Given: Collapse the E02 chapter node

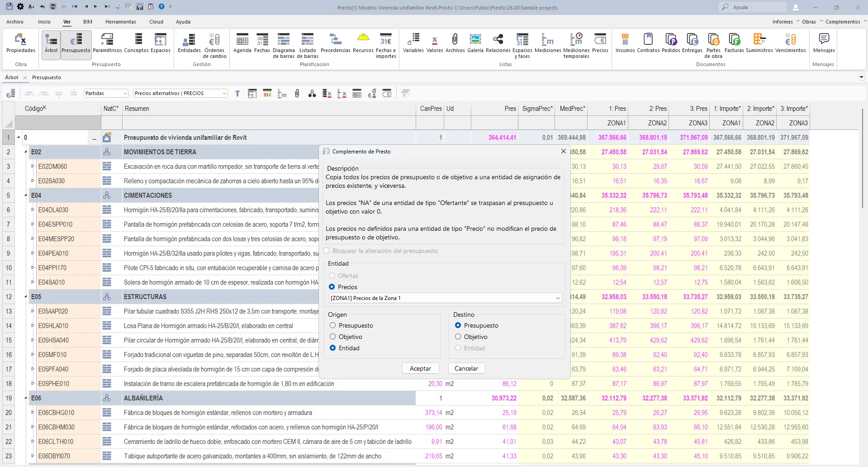Looking at the screenshot, I should 26,152.
